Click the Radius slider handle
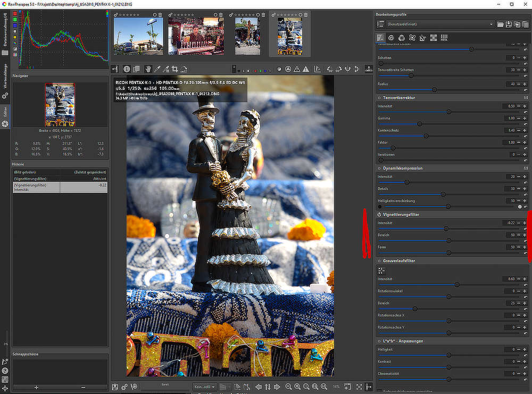Viewport: 532px width, 394px height. (x=434, y=90)
